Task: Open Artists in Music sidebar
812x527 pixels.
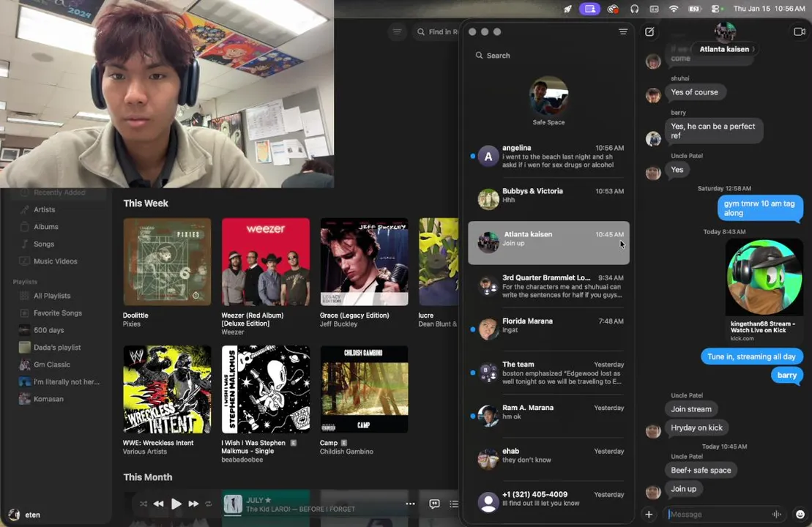Action: (x=44, y=209)
